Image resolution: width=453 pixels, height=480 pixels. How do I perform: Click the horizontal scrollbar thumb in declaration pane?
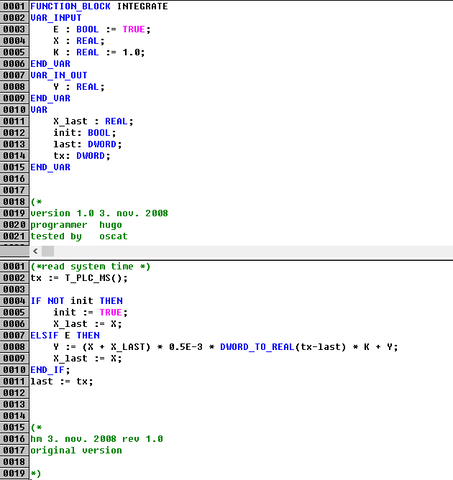[48, 251]
